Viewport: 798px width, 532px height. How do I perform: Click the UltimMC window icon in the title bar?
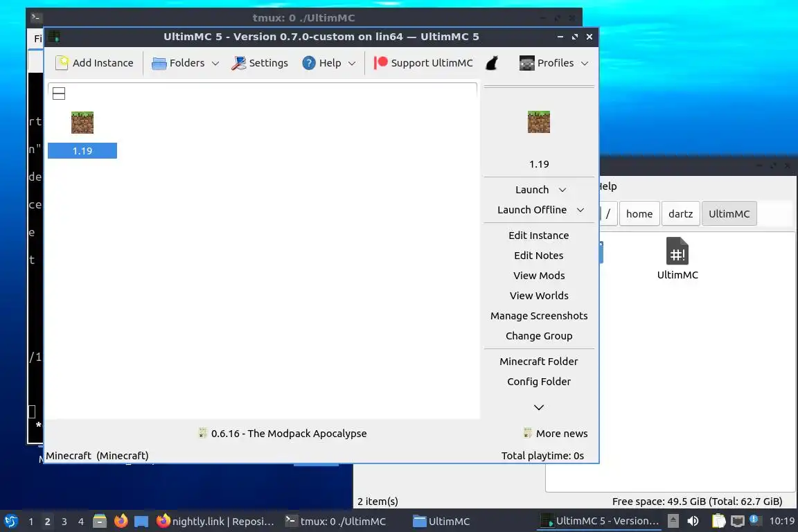(55, 37)
